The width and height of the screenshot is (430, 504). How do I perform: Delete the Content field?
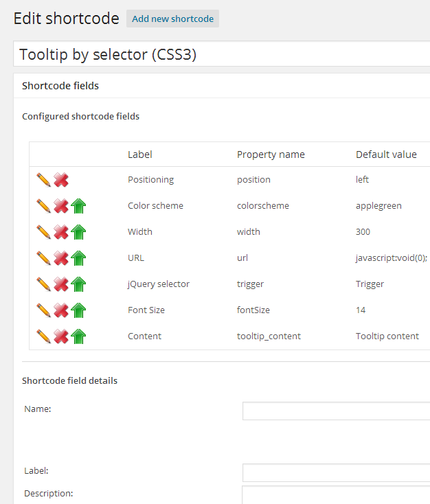pos(61,336)
